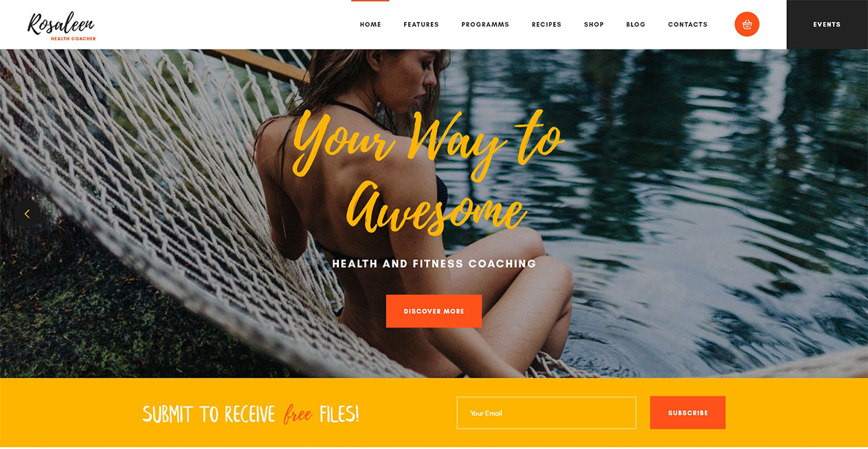Click the Submit to Receive Free Files text
This screenshot has height=449, width=868.
click(251, 414)
